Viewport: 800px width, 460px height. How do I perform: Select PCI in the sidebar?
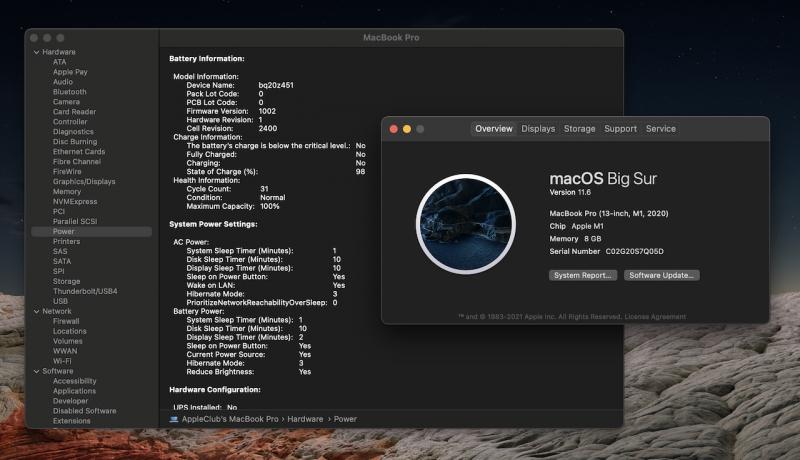tap(59, 211)
